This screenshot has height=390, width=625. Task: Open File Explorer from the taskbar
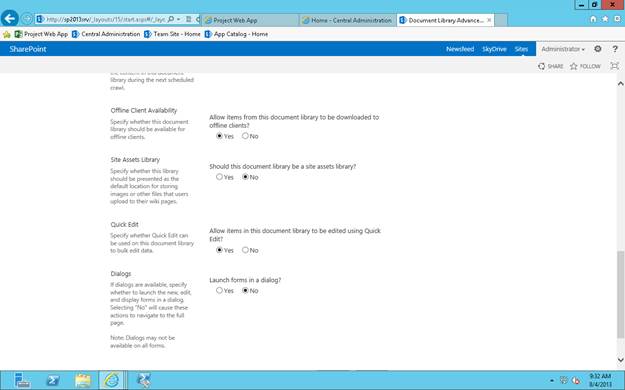[x=83, y=380]
